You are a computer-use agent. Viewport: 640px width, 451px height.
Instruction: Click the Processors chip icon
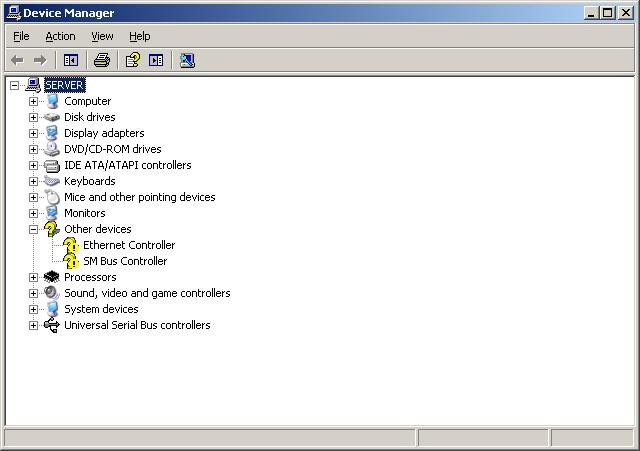52,277
